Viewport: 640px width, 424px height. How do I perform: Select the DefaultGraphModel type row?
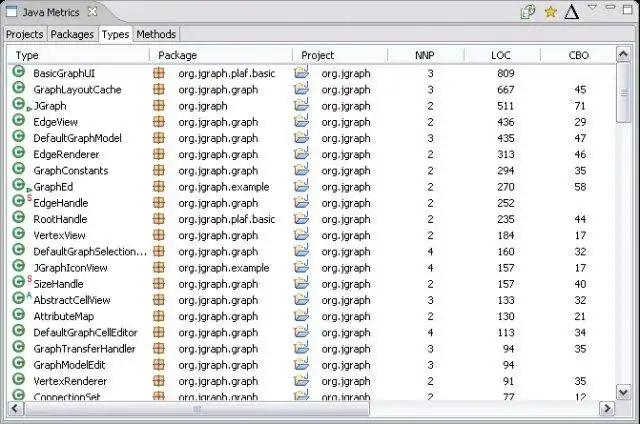[311, 138]
